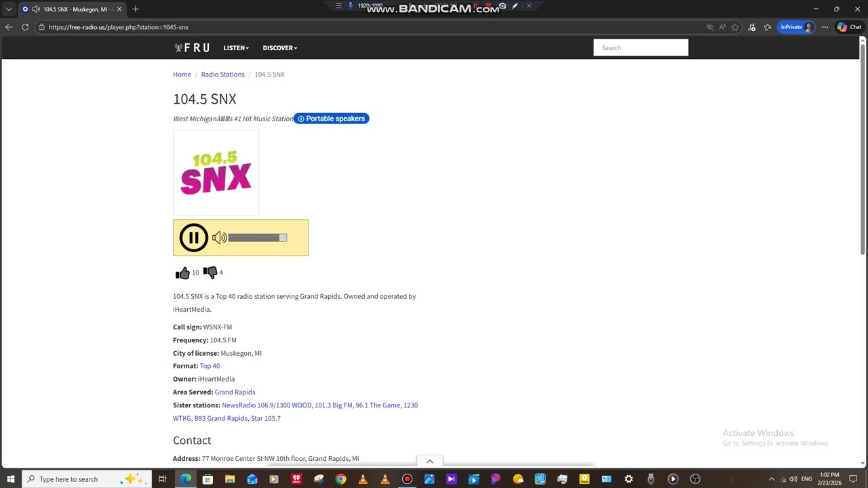Click the FRU site logo

tap(192, 48)
